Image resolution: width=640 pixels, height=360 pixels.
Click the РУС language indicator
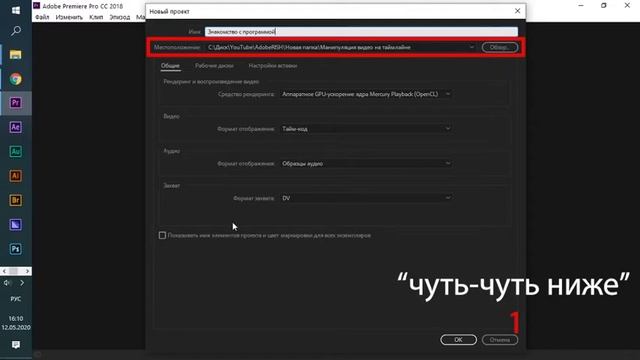(16, 299)
